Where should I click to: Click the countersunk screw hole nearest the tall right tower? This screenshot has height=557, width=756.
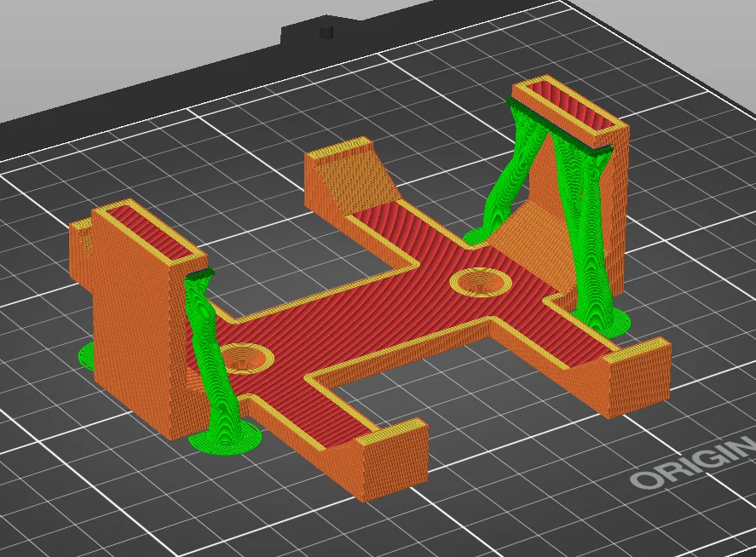coord(480,281)
